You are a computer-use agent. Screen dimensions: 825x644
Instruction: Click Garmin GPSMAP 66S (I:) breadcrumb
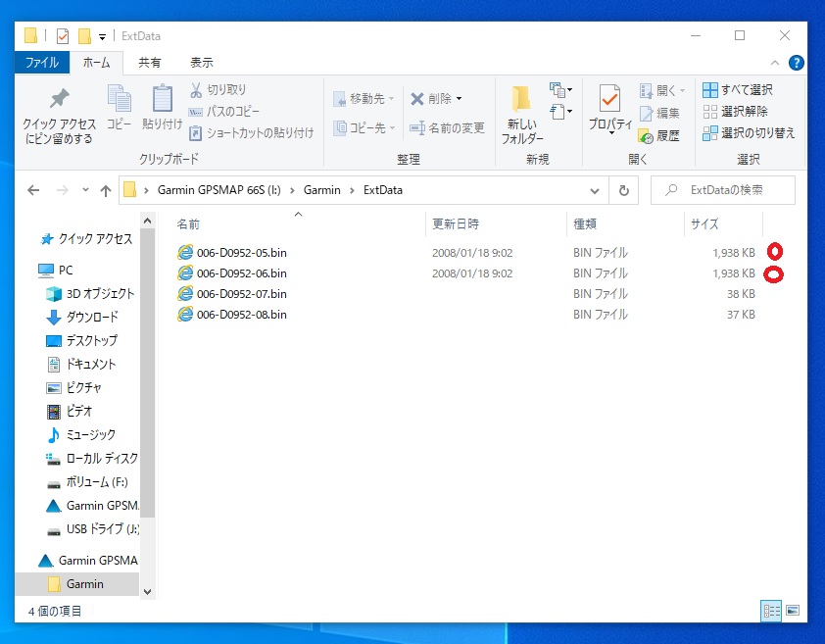coord(218,190)
